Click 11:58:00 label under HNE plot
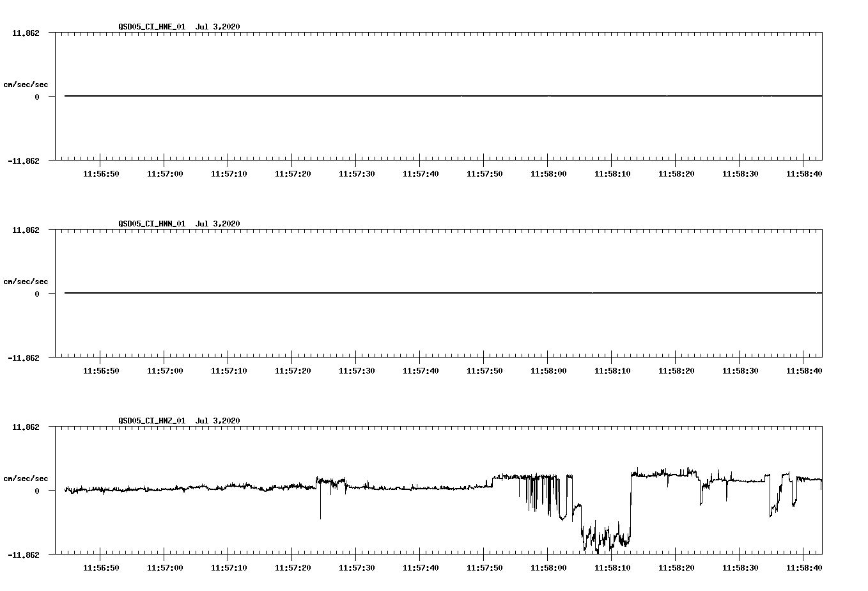Screen dimensions: 868x591 click(548, 174)
